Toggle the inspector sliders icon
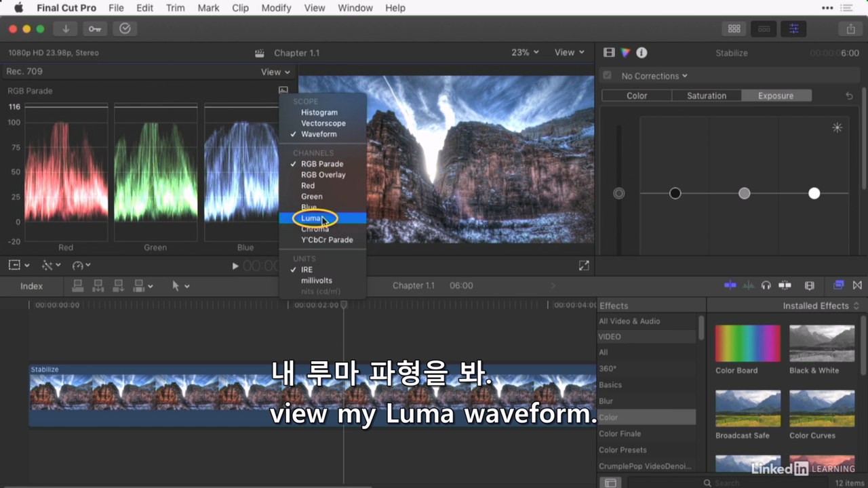This screenshot has width=868, height=488. click(x=793, y=28)
